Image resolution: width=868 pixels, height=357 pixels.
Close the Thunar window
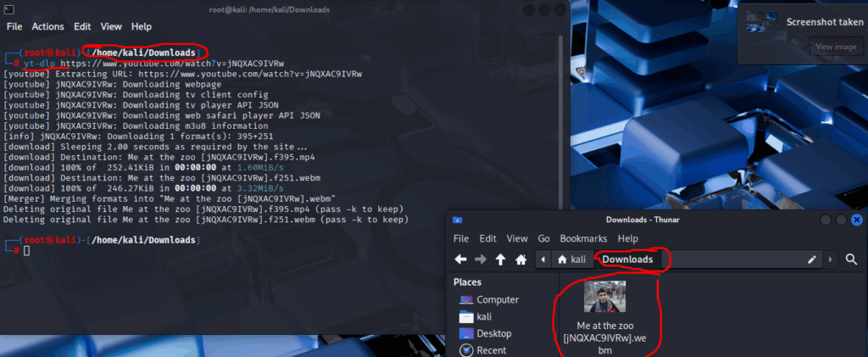[x=857, y=220]
